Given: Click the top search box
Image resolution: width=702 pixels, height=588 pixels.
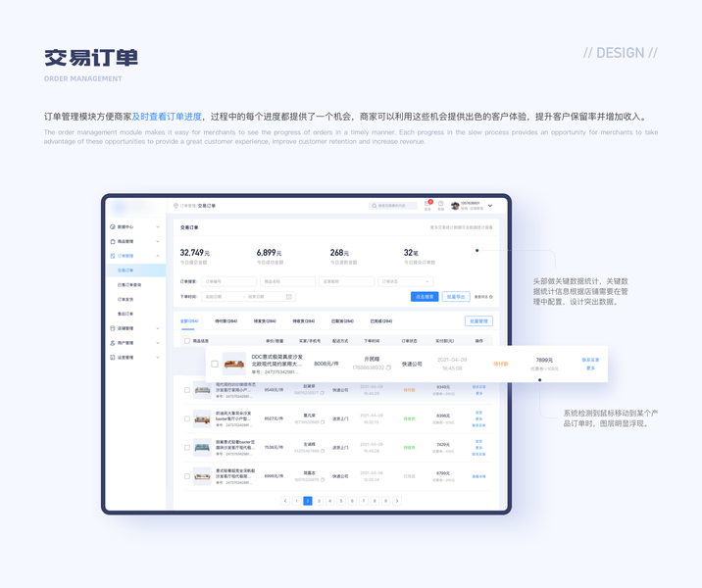Looking at the screenshot, I should coord(392,206).
